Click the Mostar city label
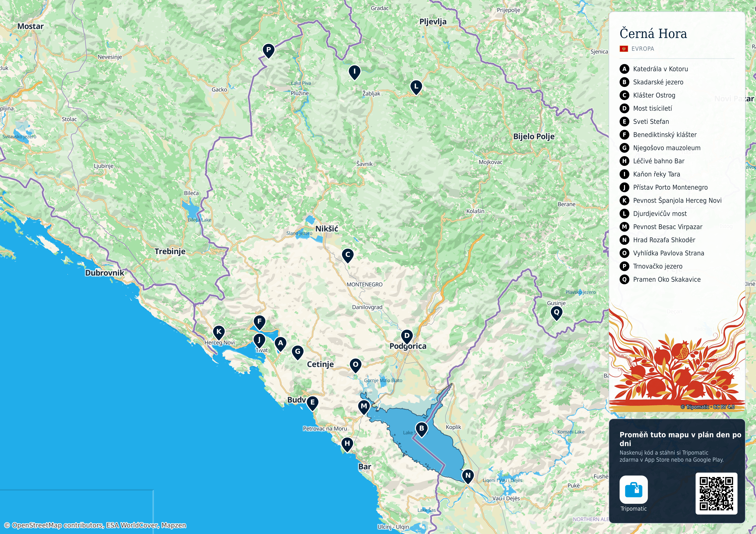756x534 pixels. [x=30, y=26]
